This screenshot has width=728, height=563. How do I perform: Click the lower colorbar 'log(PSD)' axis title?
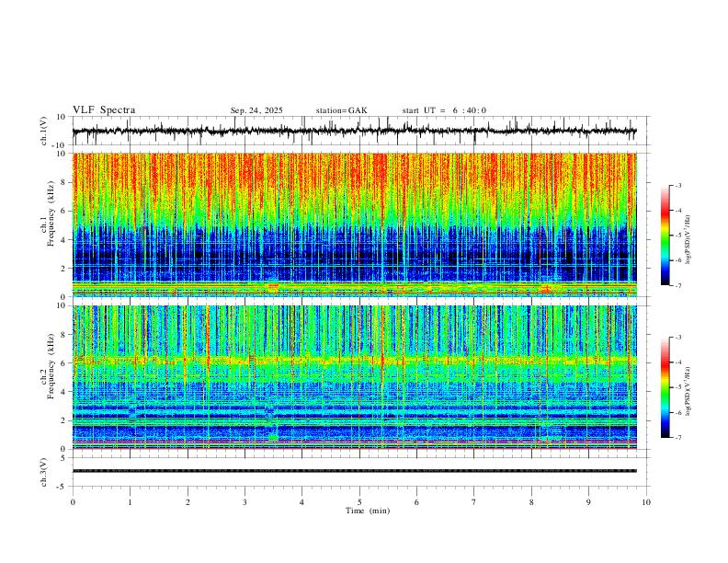point(688,392)
